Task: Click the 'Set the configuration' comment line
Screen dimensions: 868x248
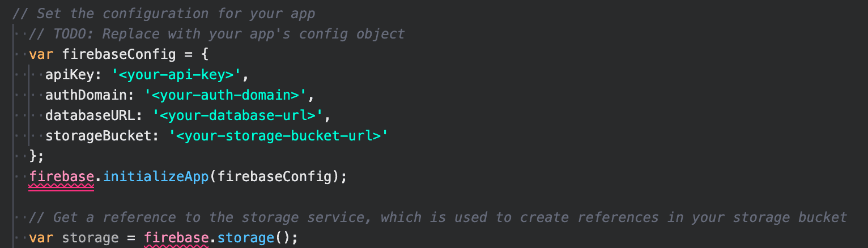Action: [x=164, y=14]
